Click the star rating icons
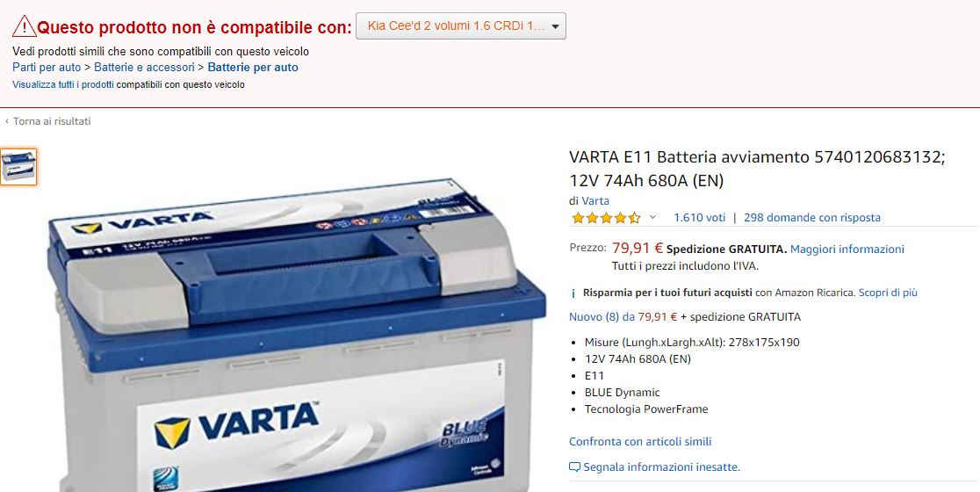Screen dimensions: 980x492 point(606,218)
